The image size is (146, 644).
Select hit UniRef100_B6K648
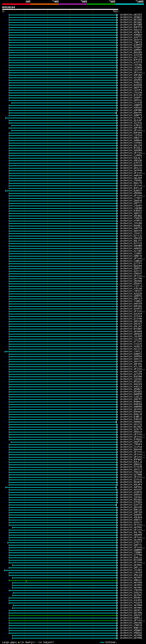point(131,450)
